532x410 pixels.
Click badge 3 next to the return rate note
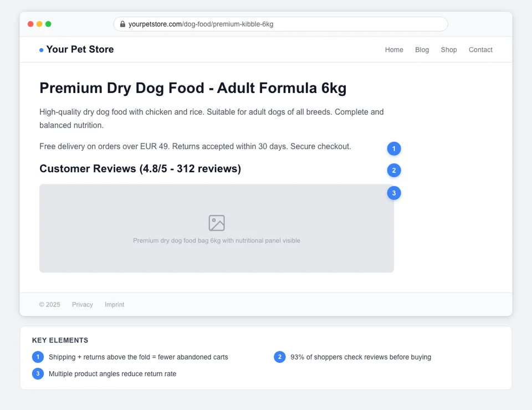coord(38,373)
